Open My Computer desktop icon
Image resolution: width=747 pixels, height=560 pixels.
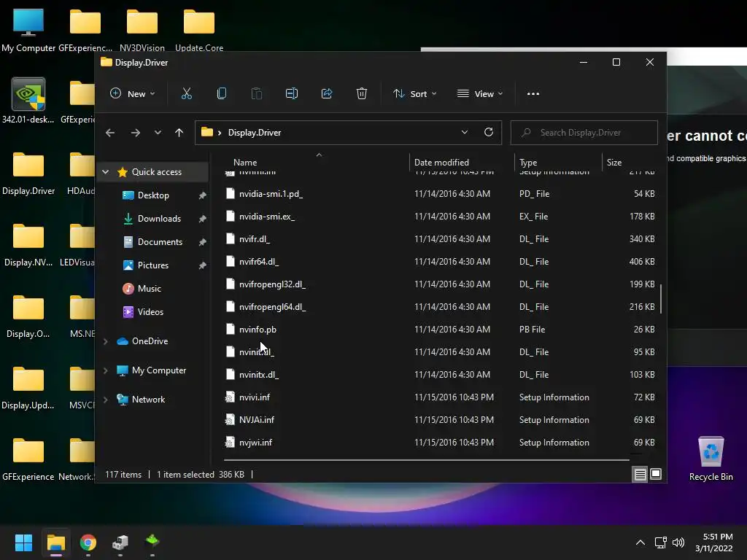28,29
